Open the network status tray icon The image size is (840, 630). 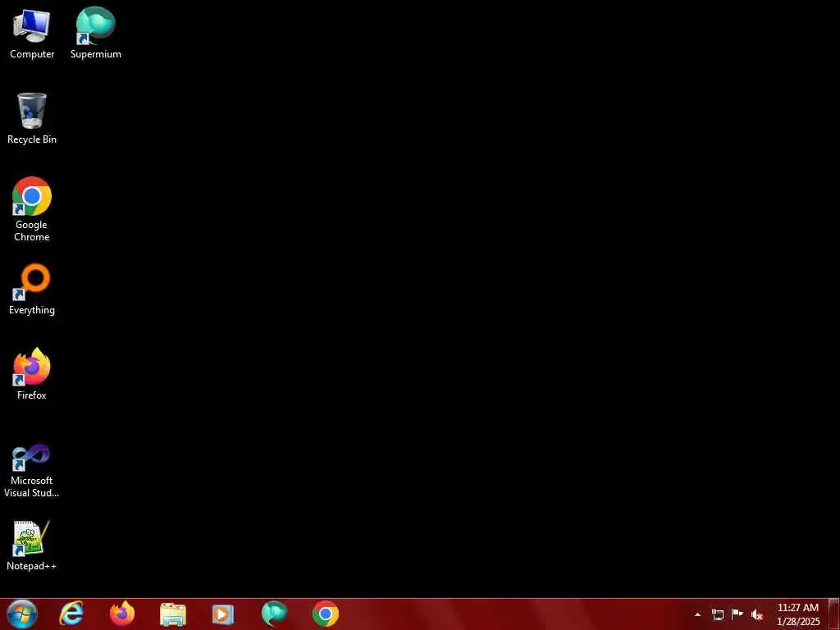pos(717,614)
